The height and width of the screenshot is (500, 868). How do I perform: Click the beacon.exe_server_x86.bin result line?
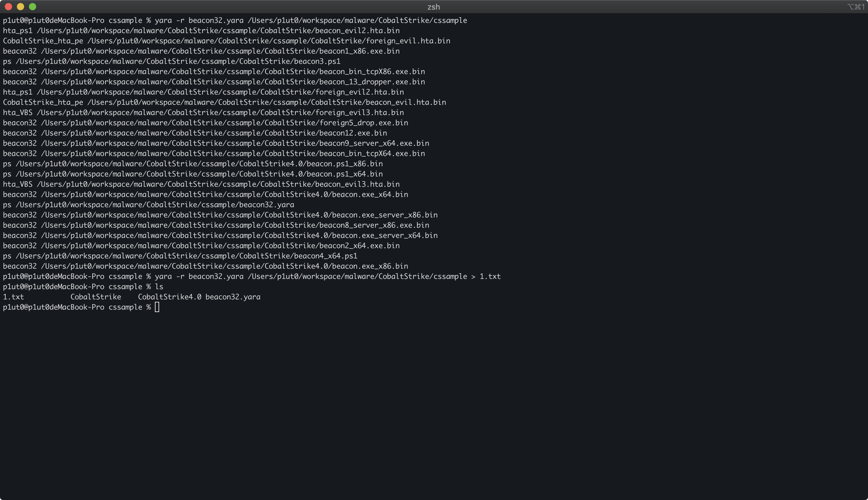[x=220, y=215]
